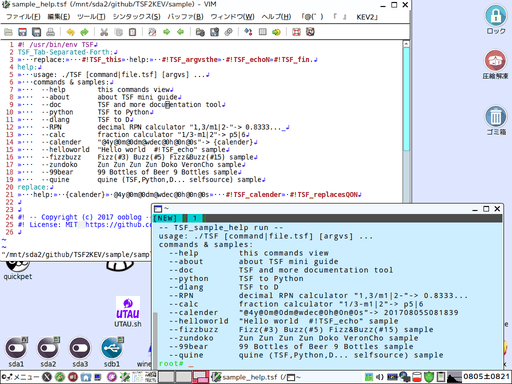This screenshot has width=512, height=384.
Task: Click line 4 'help:' in Vim editor
Action: (x=29, y=67)
